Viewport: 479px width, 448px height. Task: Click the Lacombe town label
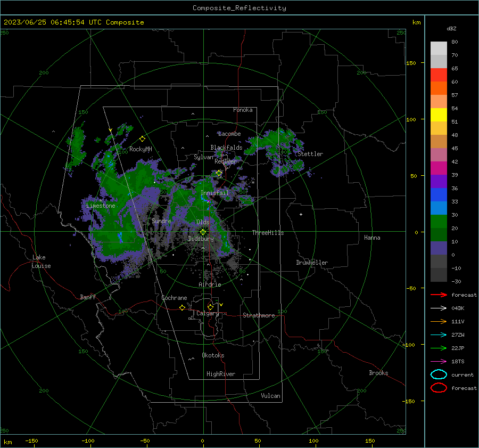[x=229, y=134]
